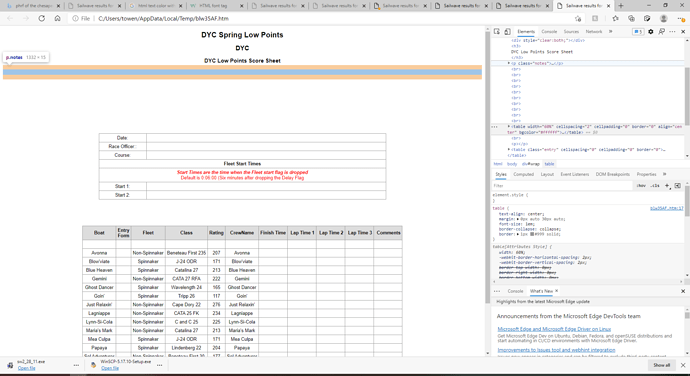Expand the table class entry node

pyautogui.click(x=509, y=150)
